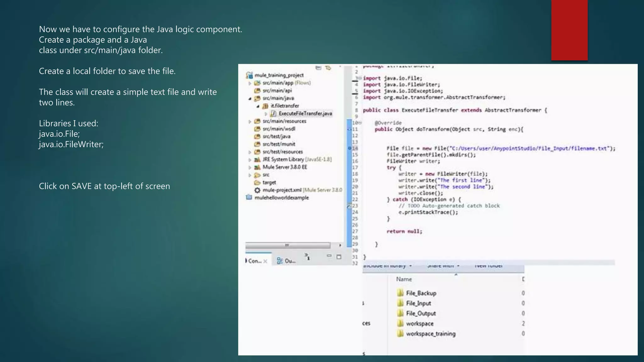
Task: Close the Console tab
Action: [265, 261]
